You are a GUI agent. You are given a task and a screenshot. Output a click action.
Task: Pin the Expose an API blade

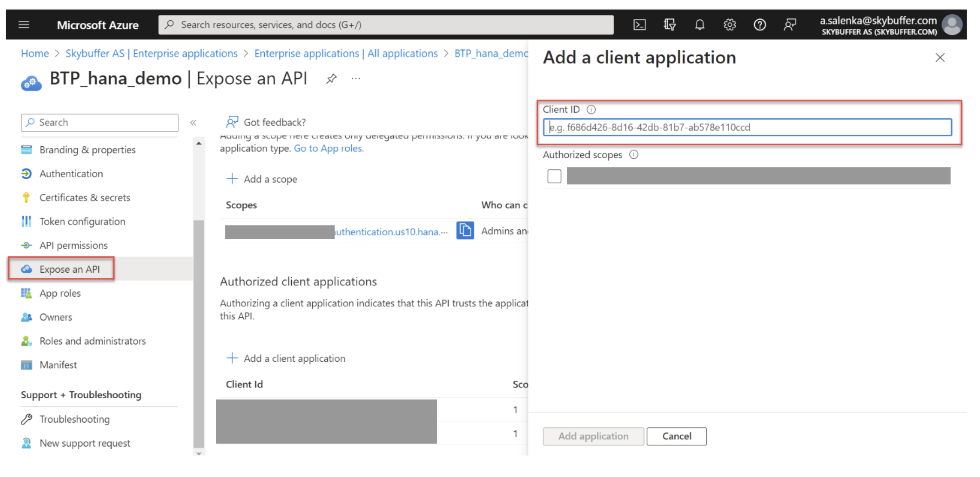pos(331,79)
